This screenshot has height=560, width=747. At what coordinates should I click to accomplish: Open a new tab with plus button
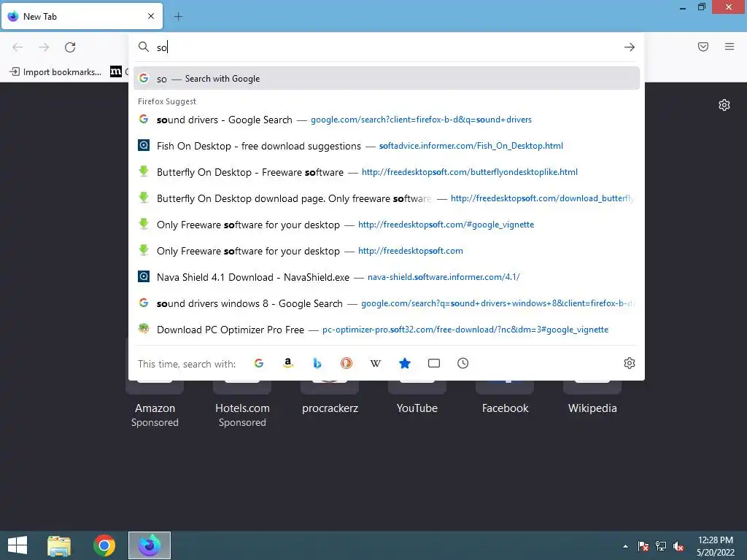[178, 17]
